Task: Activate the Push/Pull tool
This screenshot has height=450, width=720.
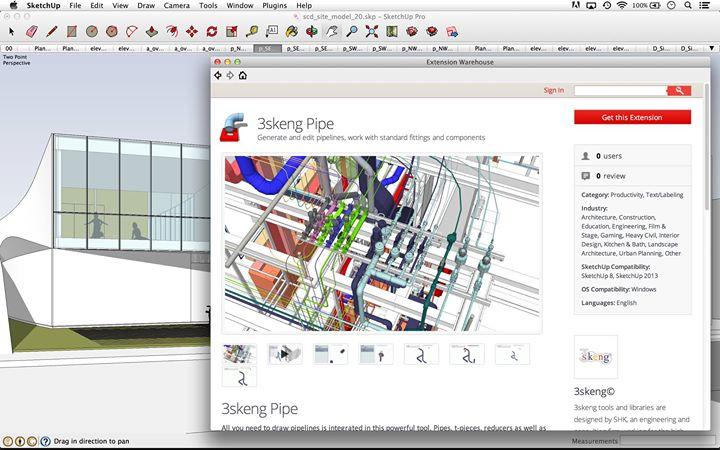Action: click(152, 32)
